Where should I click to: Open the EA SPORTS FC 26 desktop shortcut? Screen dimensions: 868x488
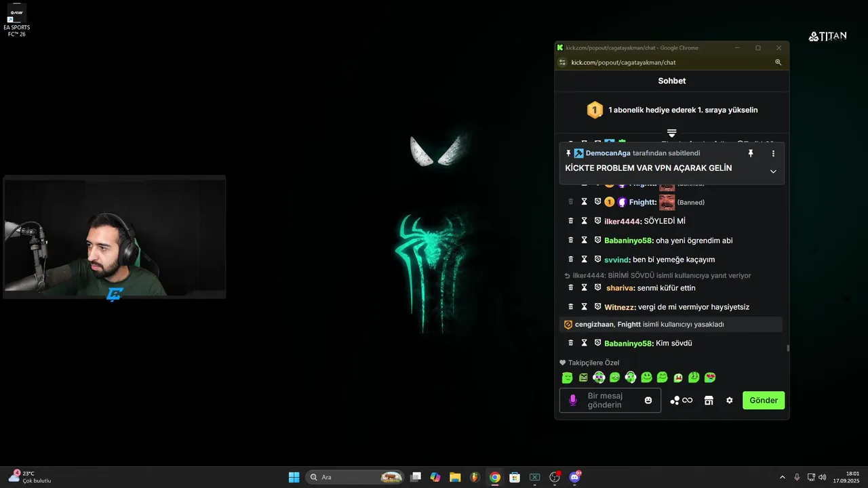(x=16, y=20)
